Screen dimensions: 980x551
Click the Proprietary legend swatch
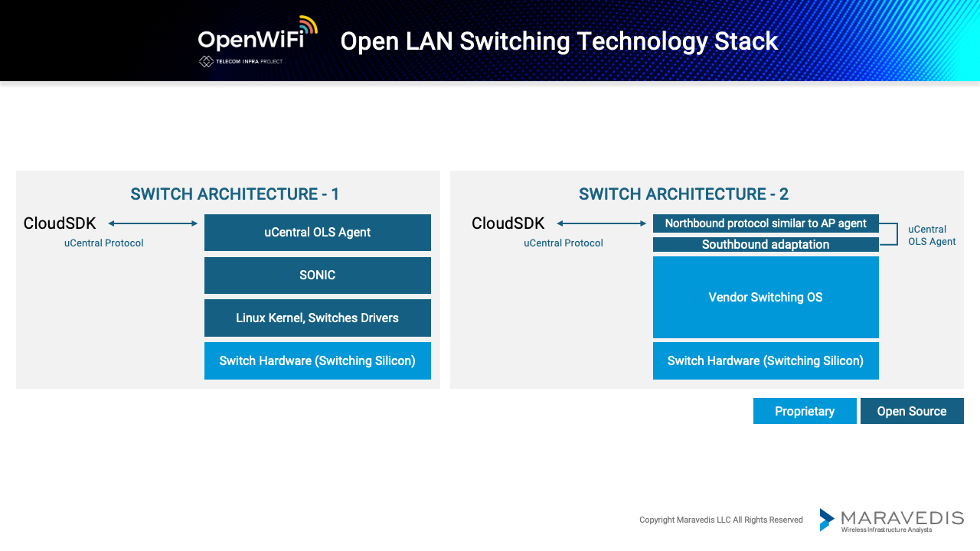click(805, 411)
